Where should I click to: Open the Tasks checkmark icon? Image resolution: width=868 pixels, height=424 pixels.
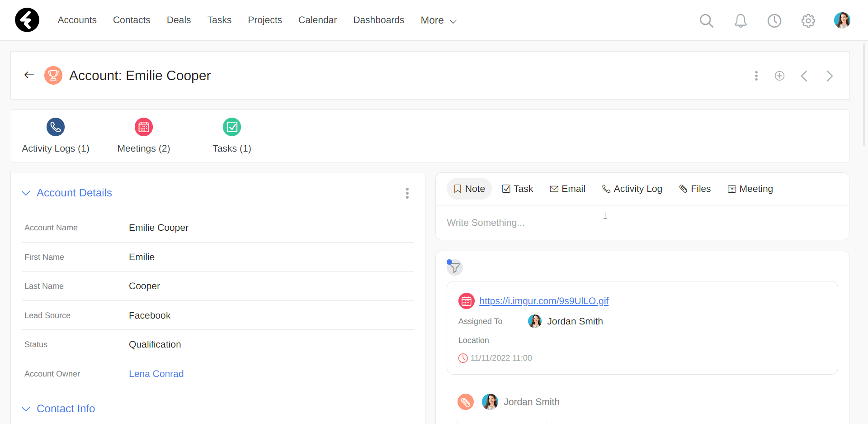[232, 127]
